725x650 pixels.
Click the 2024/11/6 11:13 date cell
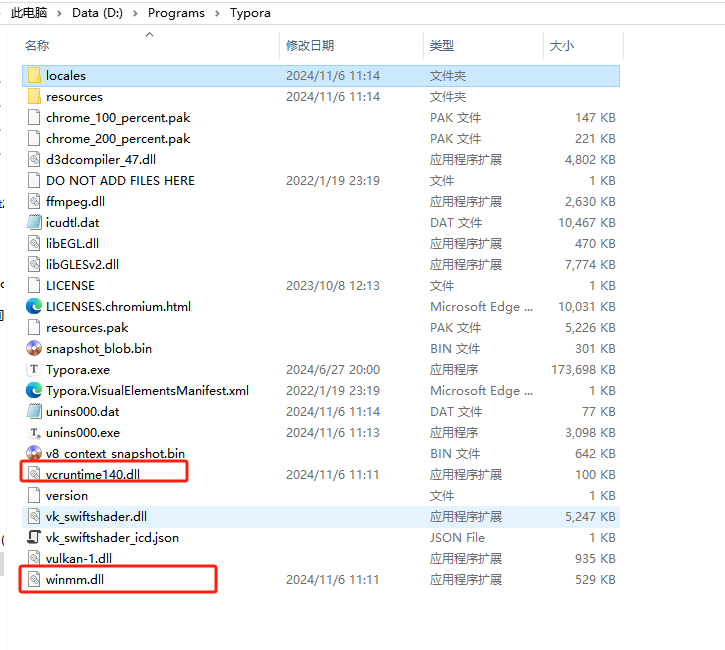[x=333, y=433]
